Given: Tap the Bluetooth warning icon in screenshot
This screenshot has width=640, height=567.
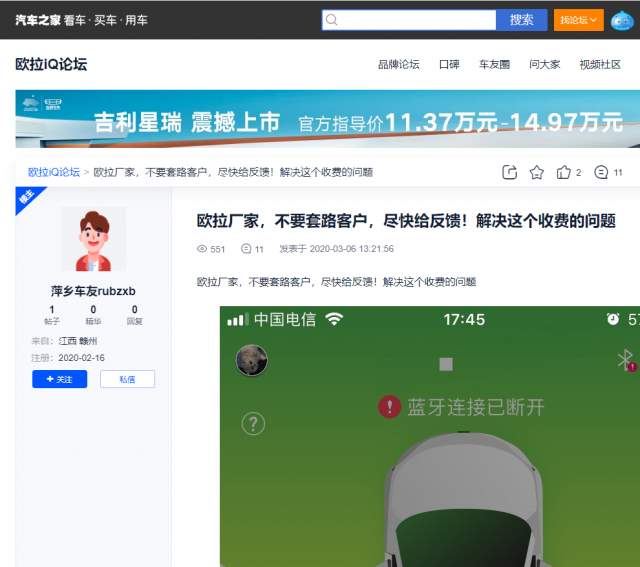Looking at the screenshot, I should point(627,360).
